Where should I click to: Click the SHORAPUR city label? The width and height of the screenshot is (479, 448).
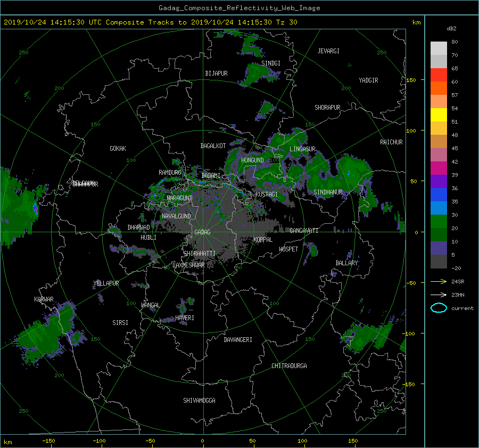point(327,108)
